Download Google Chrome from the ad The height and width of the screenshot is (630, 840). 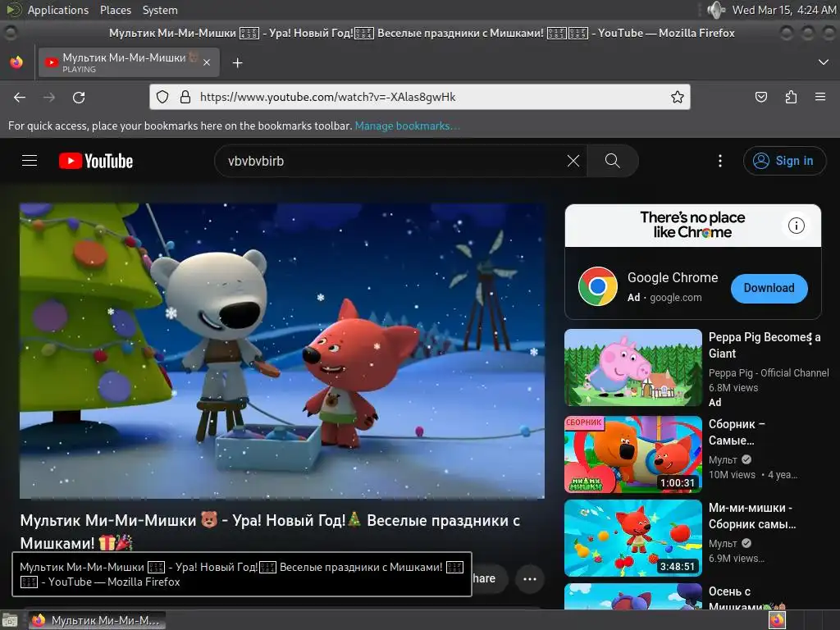(x=769, y=288)
